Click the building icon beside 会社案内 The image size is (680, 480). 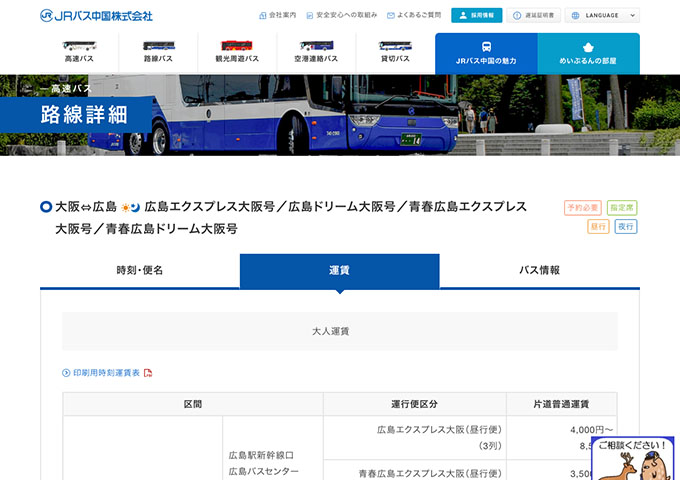click(x=262, y=16)
